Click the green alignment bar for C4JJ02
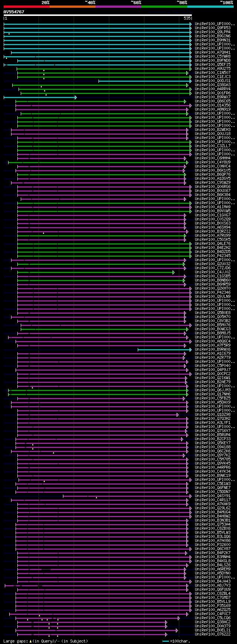 96,272
